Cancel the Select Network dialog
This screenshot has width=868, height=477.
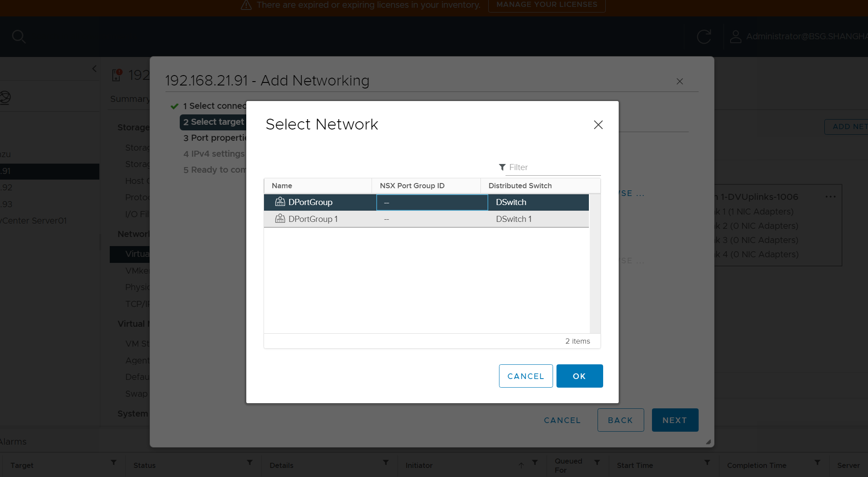pyautogui.click(x=525, y=376)
